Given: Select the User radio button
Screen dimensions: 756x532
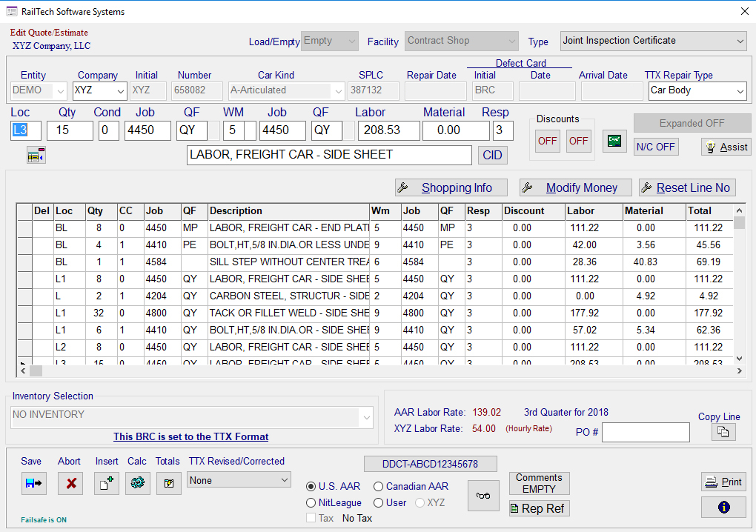Looking at the screenshot, I should pyautogui.click(x=379, y=503).
